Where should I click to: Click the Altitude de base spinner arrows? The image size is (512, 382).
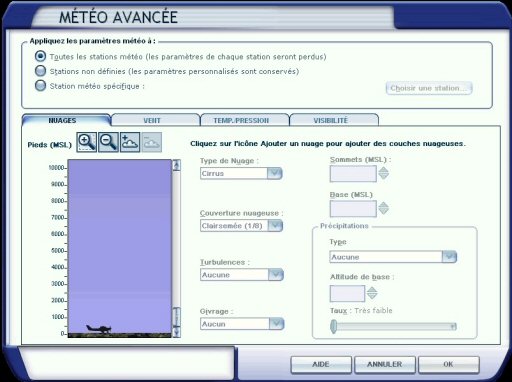pos(372,293)
